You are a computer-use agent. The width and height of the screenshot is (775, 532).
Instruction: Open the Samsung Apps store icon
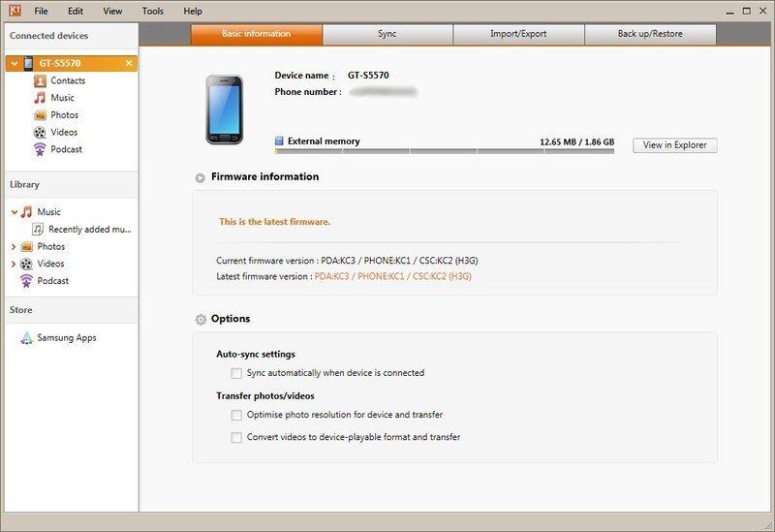(26, 338)
